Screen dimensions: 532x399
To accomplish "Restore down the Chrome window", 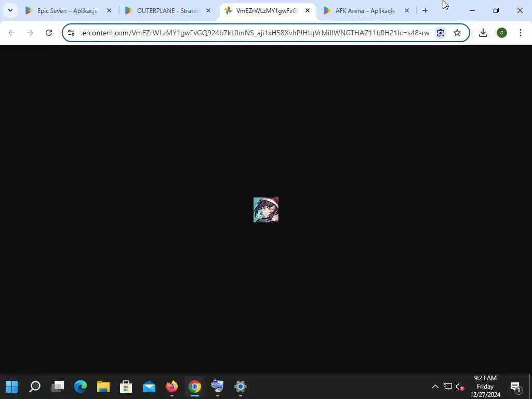I will point(496,11).
